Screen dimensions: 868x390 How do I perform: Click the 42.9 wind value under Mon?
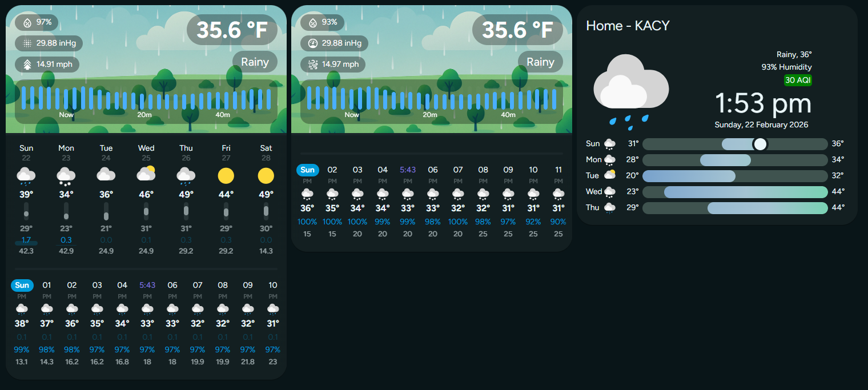tap(66, 251)
